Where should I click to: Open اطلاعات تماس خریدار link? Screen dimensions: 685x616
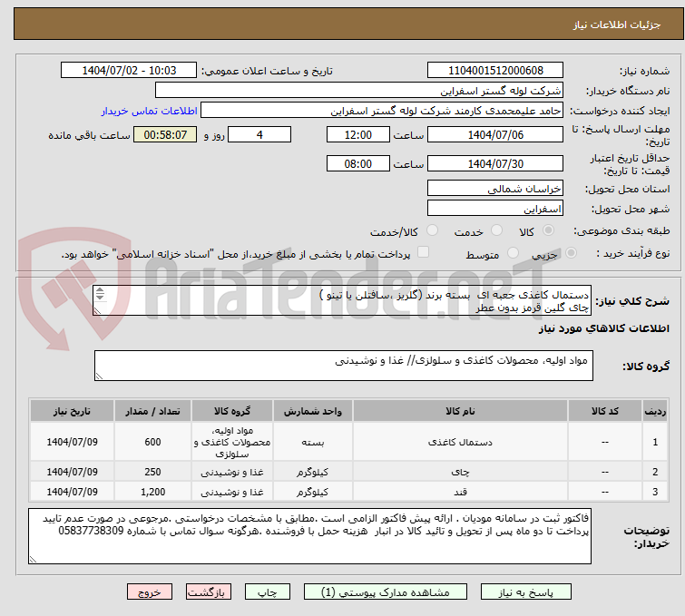150,111
